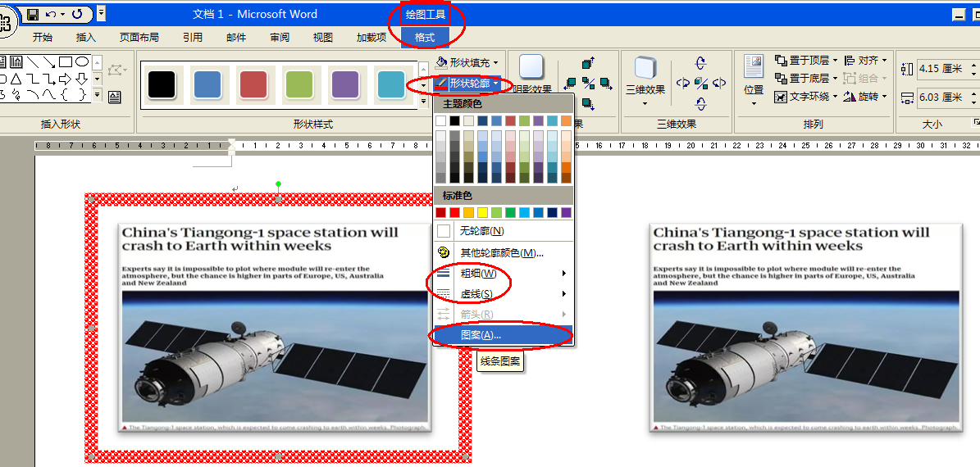Apply the blue shape style
Screen dimensions: 980x467
click(x=207, y=85)
